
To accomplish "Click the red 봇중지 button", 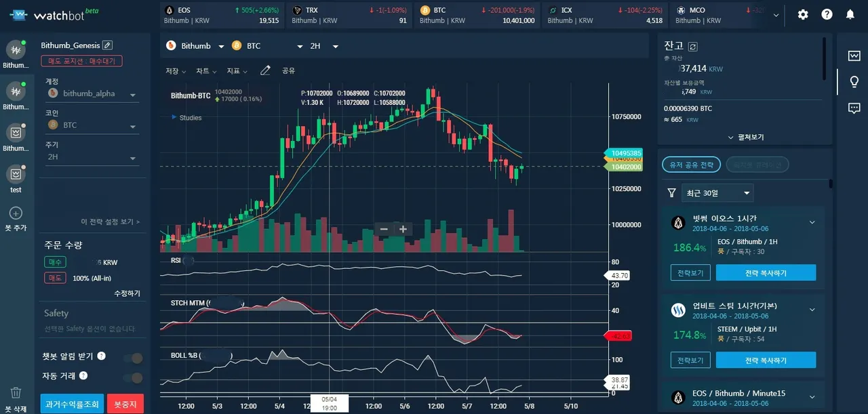I will pyautogui.click(x=125, y=405).
